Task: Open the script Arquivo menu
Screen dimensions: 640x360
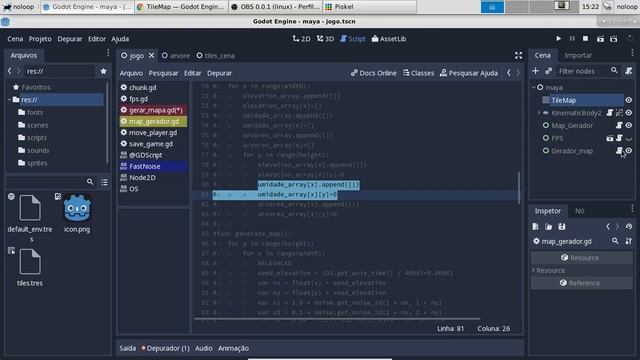Action: 131,73
